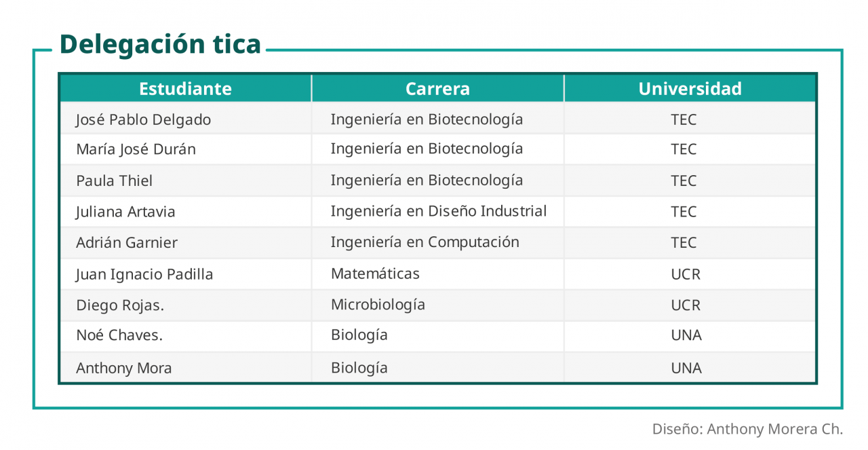Click the Anthony Mora student name

pyautogui.click(x=123, y=369)
